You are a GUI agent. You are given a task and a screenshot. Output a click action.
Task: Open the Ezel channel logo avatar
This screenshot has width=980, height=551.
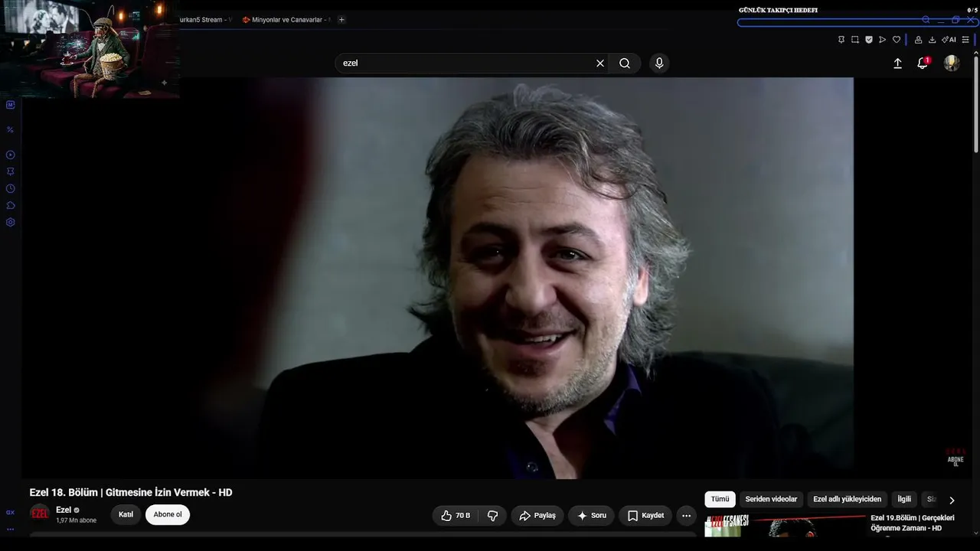click(x=39, y=514)
